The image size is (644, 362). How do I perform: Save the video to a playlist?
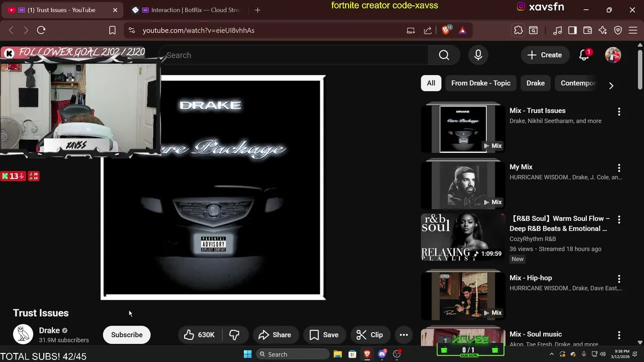[324, 335]
